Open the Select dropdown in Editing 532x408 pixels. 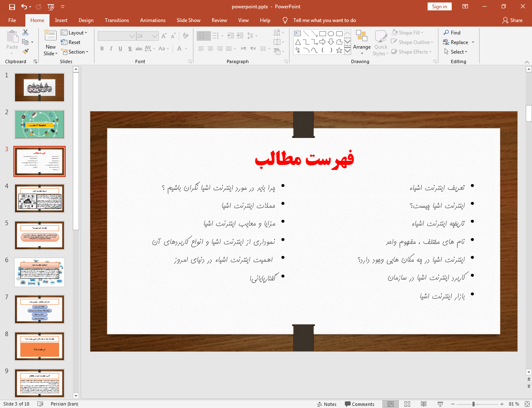tap(456, 52)
